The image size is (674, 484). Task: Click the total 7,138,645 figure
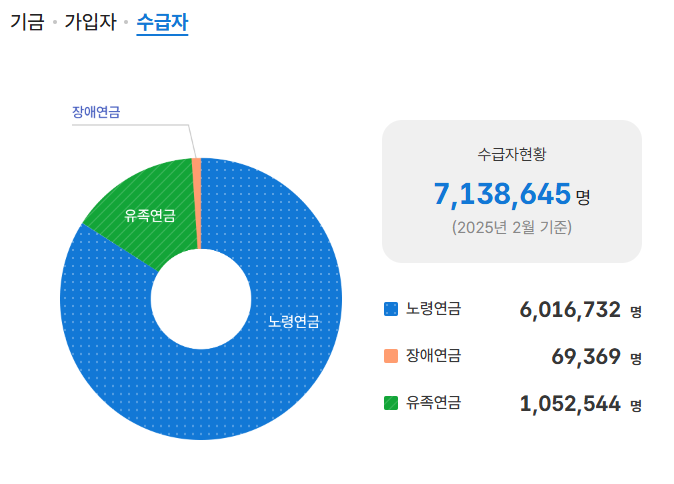pos(502,194)
